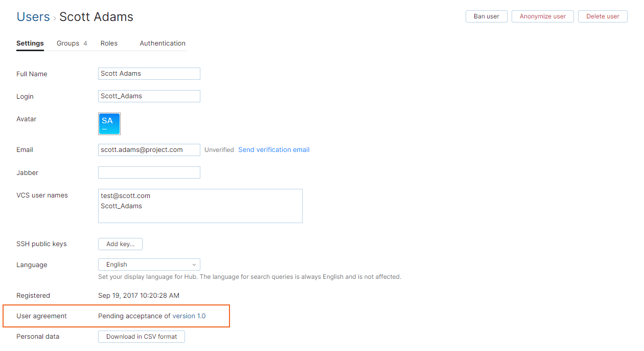Click the Login input field

[149, 96]
